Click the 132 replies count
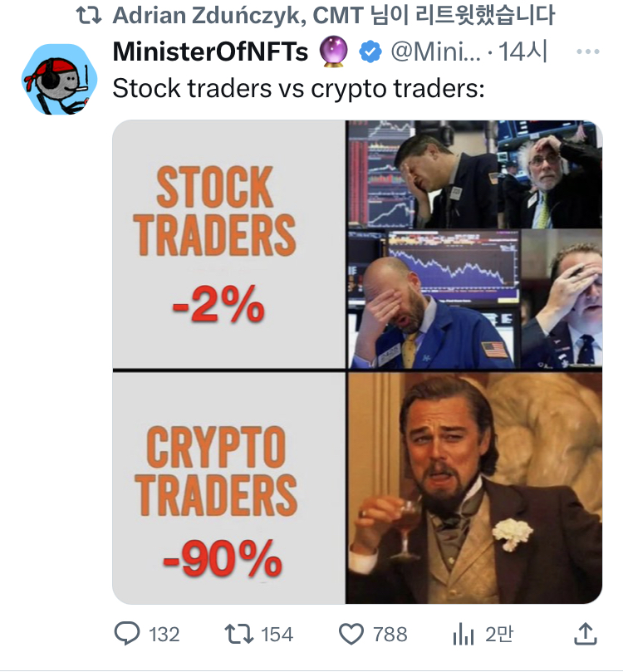 pyautogui.click(x=164, y=635)
